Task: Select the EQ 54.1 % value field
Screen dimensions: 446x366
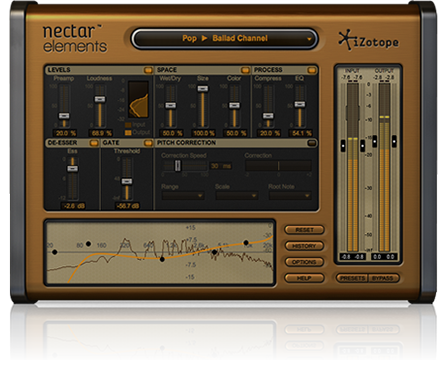Action: click(301, 133)
